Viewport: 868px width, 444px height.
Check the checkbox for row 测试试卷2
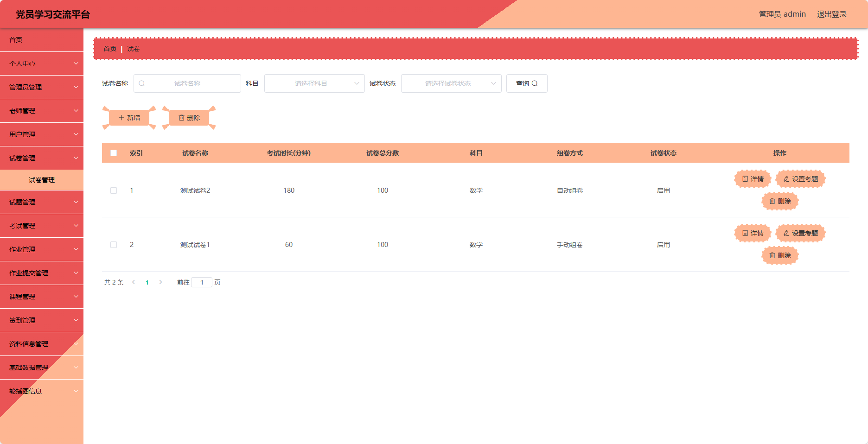(x=114, y=190)
